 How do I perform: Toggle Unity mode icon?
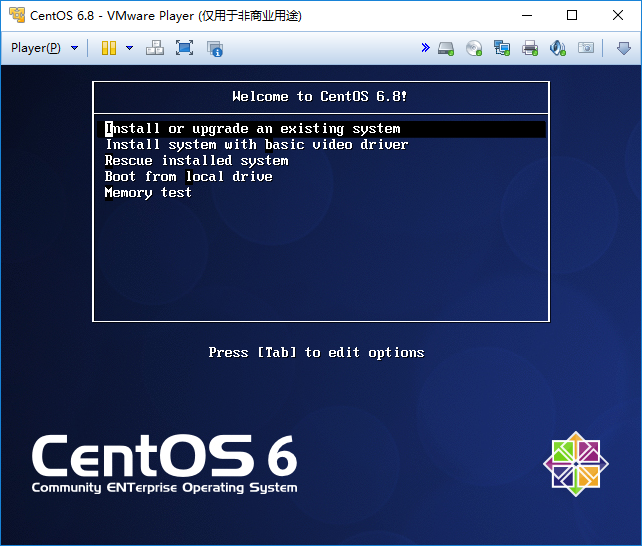pyautogui.click(x=215, y=48)
